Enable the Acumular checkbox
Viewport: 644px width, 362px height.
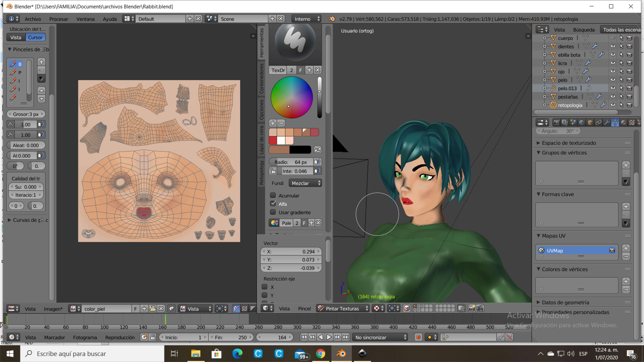273,195
